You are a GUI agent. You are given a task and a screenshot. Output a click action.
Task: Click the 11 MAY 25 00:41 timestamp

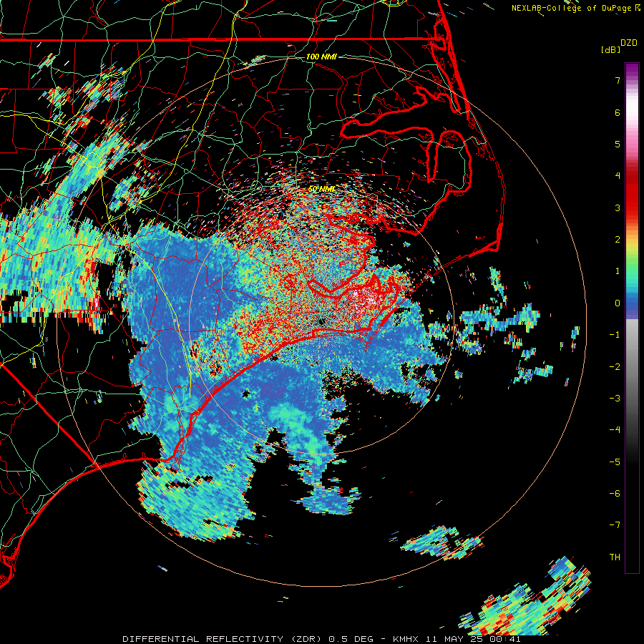(x=473, y=639)
